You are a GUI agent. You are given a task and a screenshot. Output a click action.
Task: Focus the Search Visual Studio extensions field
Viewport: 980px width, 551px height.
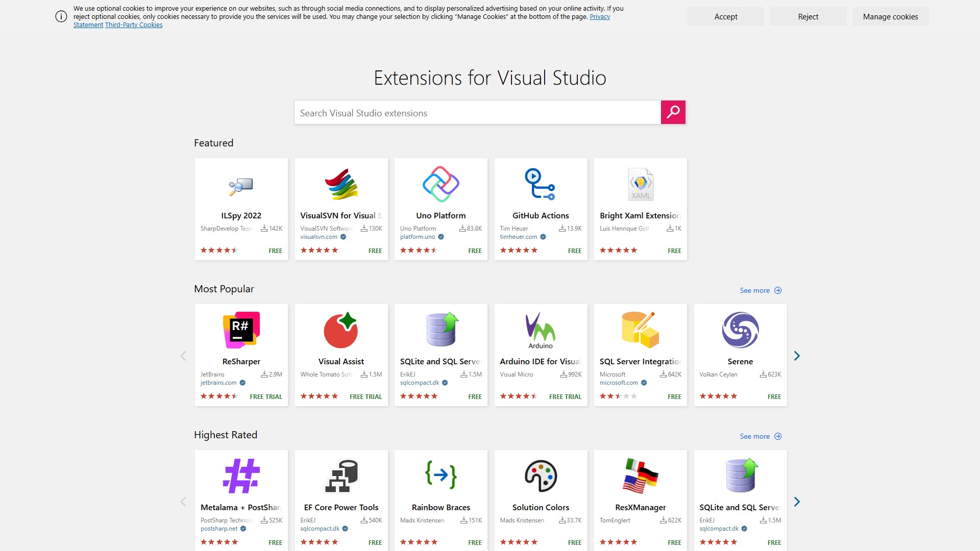[x=477, y=113]
